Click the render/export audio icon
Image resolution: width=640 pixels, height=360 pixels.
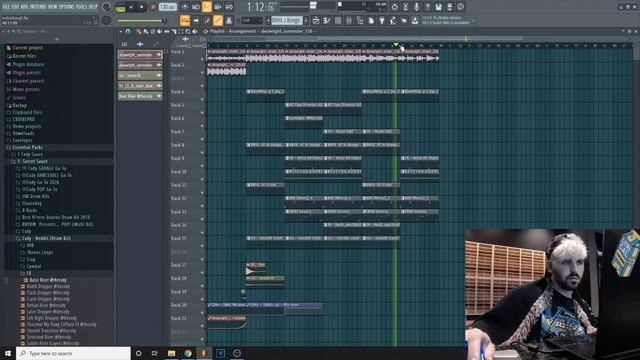[449, 7]
